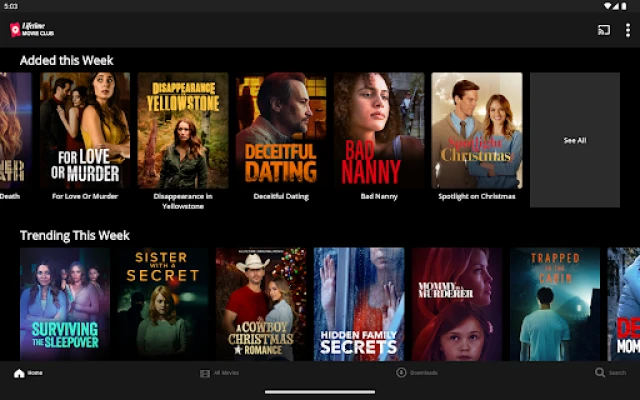
Task: Open the Search tab
Action: pos(610,373)
